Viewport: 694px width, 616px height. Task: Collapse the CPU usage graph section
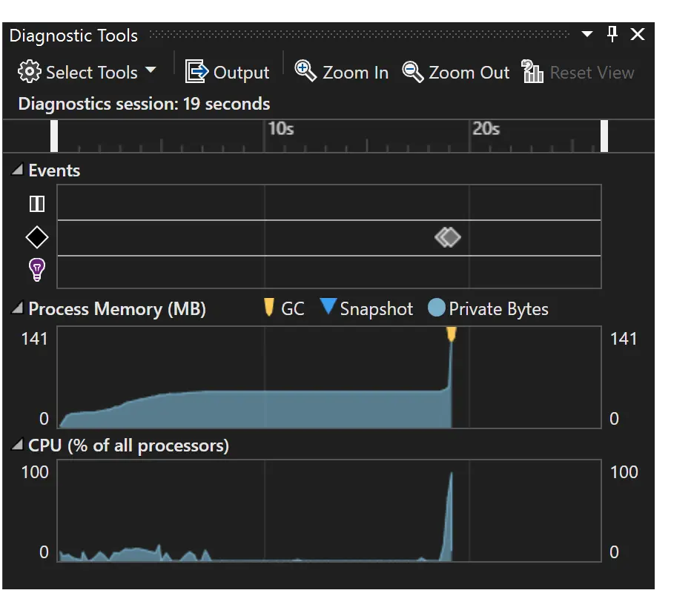coord(17,446)
